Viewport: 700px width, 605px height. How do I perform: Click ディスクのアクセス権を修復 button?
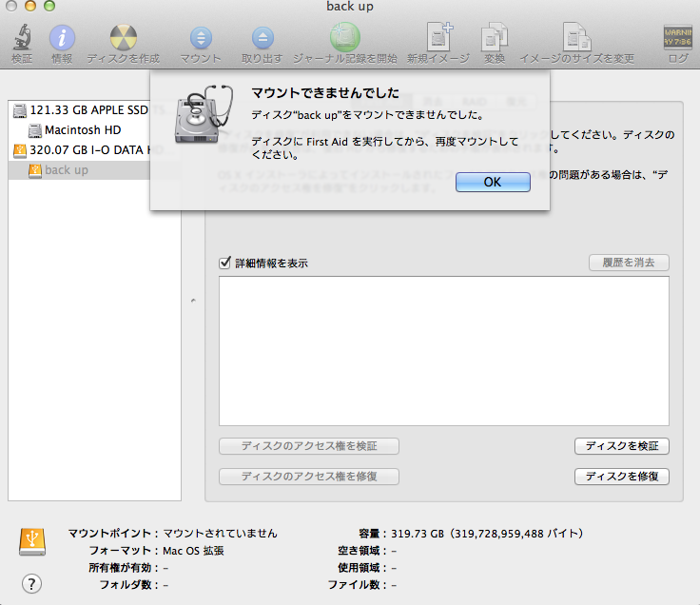pyautogui.click(x=309, y=477)
